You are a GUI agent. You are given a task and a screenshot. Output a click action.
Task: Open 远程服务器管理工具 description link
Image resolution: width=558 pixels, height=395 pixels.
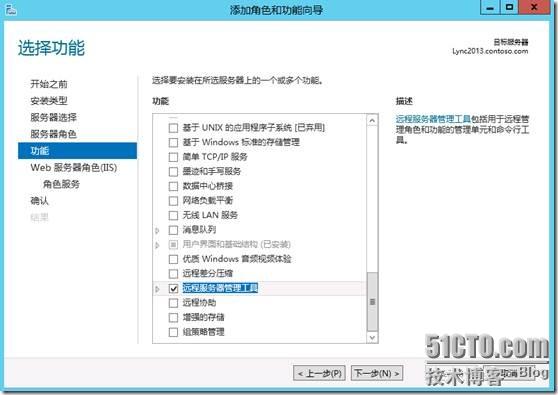[x=433, y=119]
